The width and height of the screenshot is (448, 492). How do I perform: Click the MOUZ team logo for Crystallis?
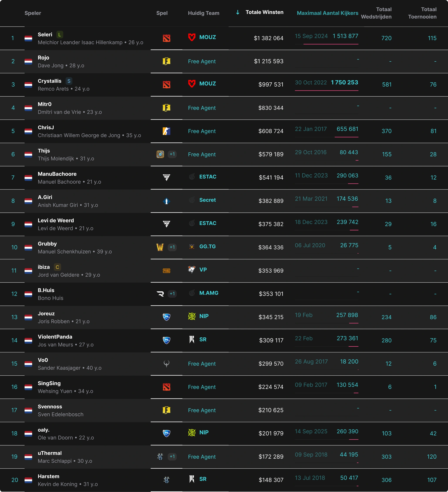(x=192, y=84)
